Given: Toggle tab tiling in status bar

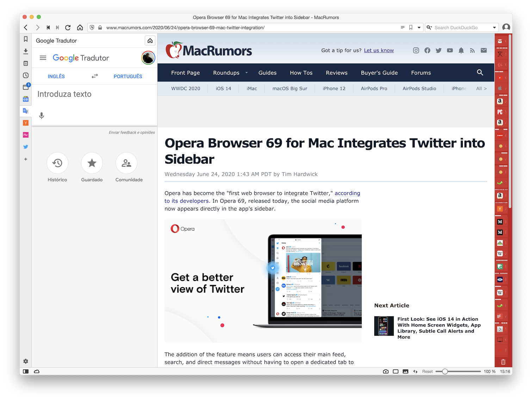Looking at the screenshot, I should pyautogui.click(x=396, y=371).
